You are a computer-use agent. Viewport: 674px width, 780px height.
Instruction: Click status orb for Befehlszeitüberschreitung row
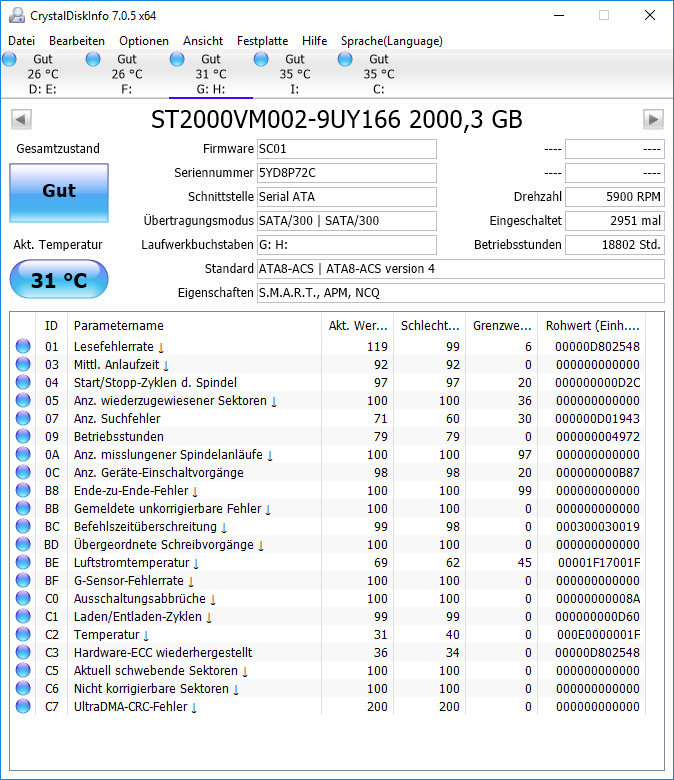23,526
